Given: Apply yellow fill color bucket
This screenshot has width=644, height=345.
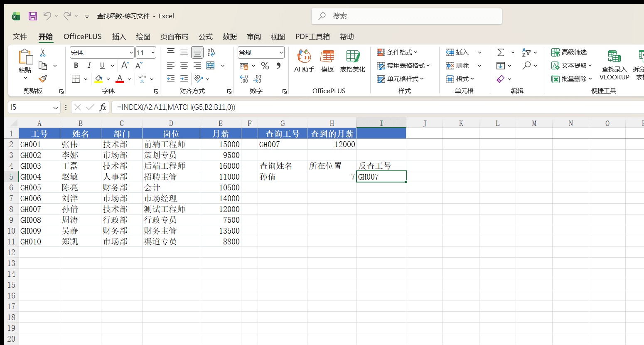Looking at the screenshot, I should point(99,79).
